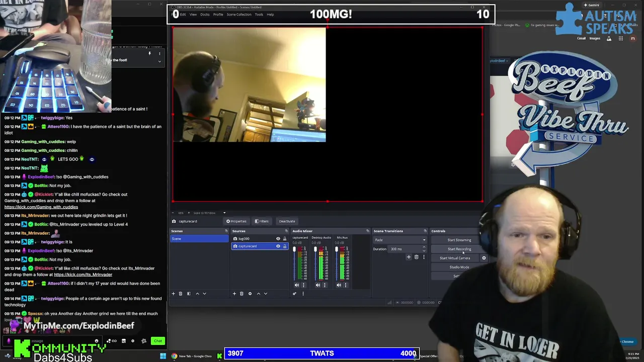This screenshot has height=362, width=644.
Task: Open scene filters icon in Scenes panel
Action: pyautogui.click(x=189, y=294)
